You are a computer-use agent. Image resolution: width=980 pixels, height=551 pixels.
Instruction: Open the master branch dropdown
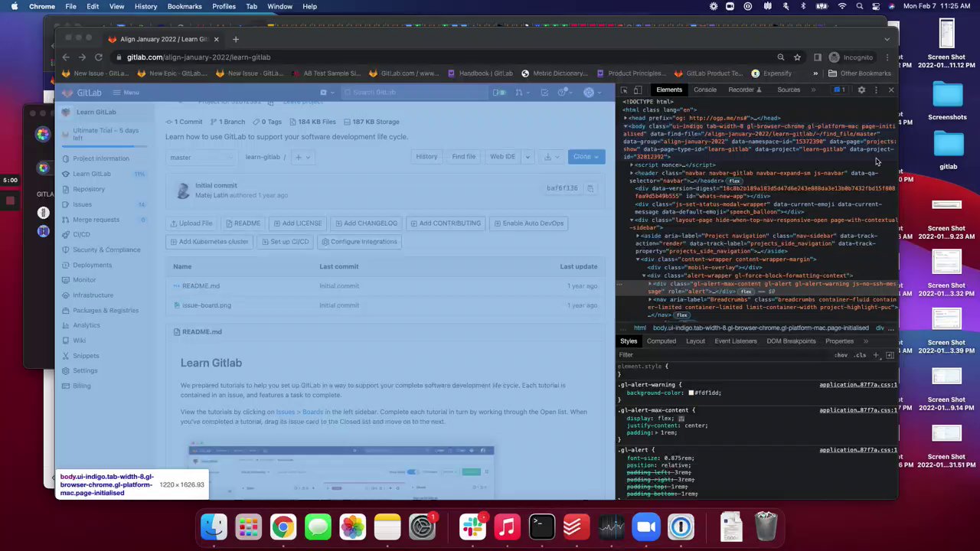tap(201, 158)
